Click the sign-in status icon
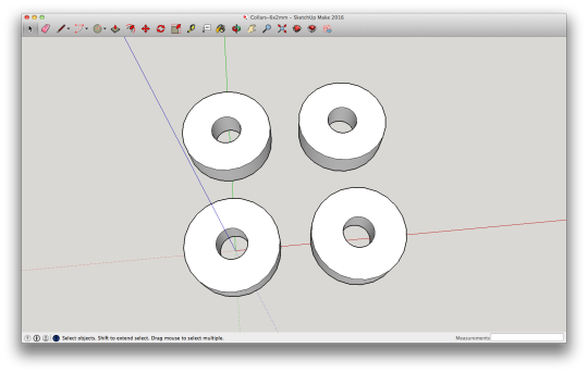588x373 pixels. [46, 338]
